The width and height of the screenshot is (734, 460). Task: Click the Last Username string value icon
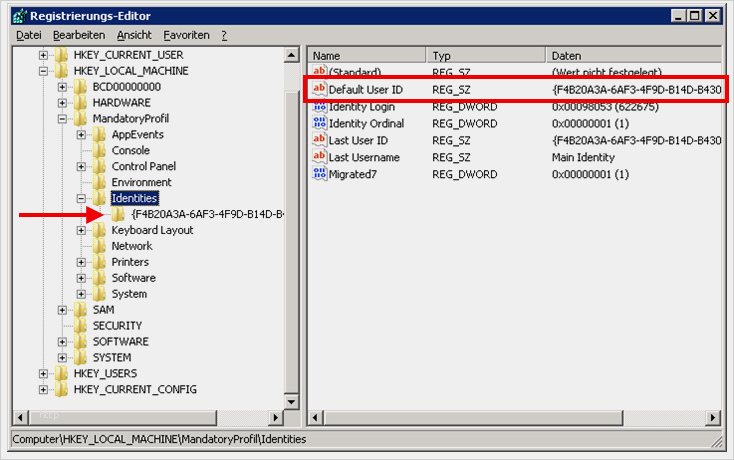point(320,157)
